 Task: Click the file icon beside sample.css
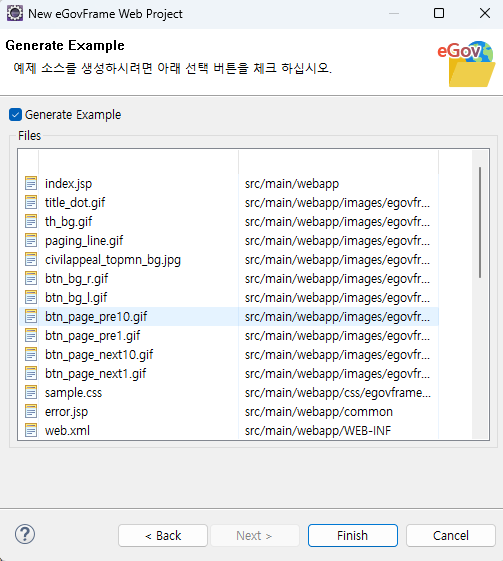tap(31, 392)
